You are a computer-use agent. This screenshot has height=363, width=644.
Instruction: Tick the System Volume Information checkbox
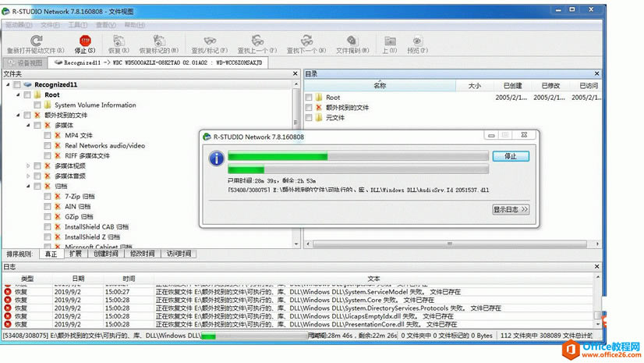point(37,105)
